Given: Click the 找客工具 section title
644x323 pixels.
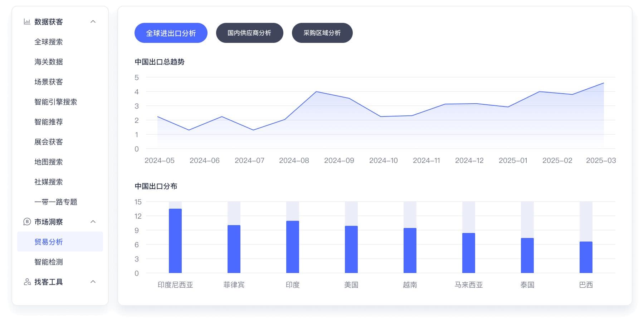Looking at the screenshot, I should (x=49, y=282).
